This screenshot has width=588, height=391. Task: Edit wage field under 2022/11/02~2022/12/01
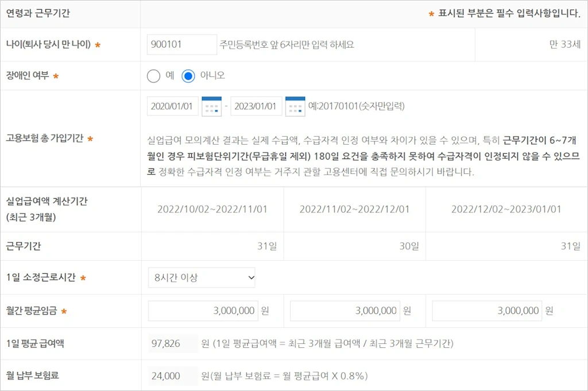point(345,311)
